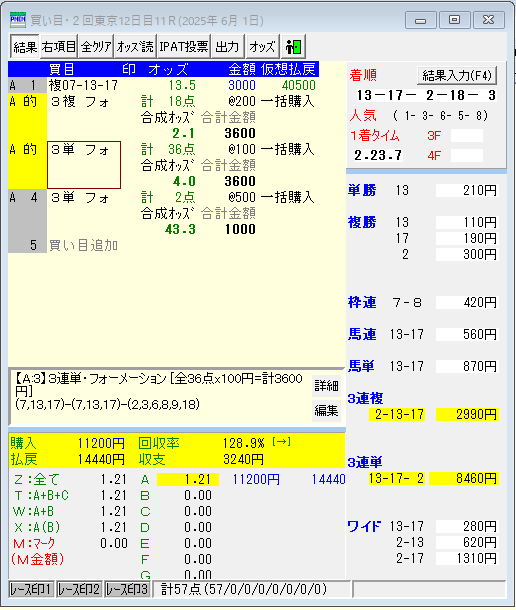Click the app icon in title bar
The width and height of the screenshot is (516, 610).
click(18, 20)
